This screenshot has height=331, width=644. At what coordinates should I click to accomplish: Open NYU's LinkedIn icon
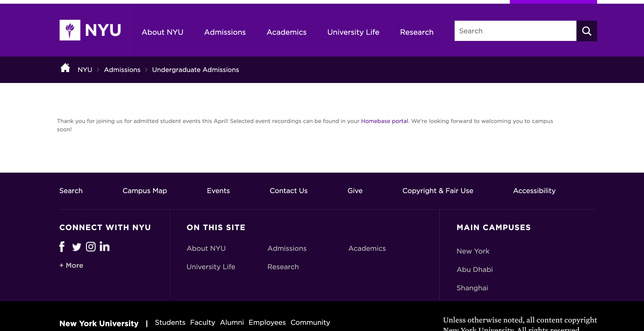pyautogui.click(x=105, y=247)
